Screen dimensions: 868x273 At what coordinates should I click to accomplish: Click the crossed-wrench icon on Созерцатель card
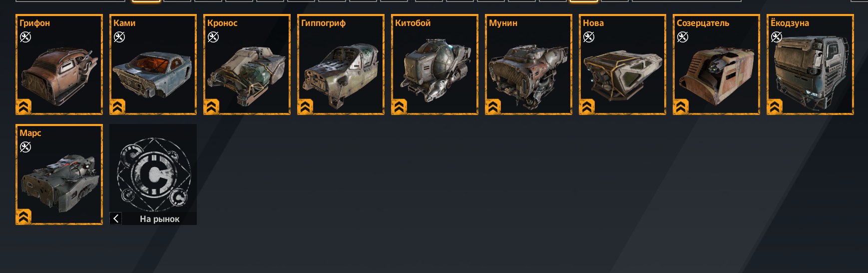click(683, 37)
